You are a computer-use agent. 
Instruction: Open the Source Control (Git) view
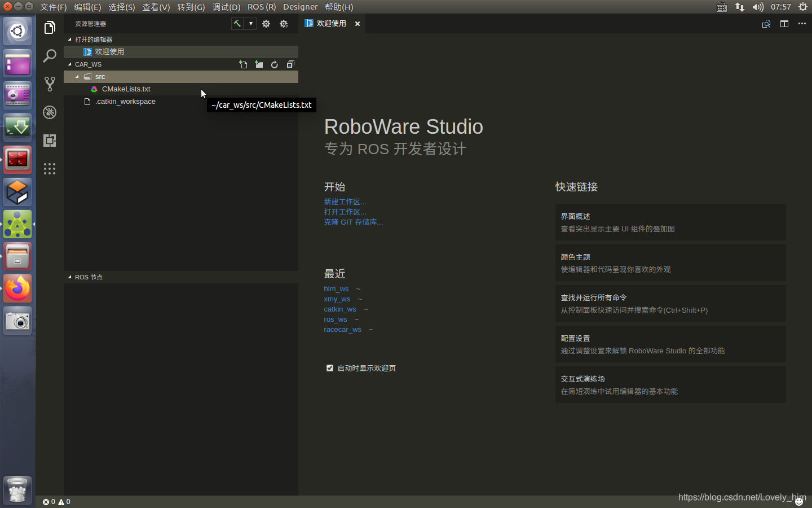point(50,84)
